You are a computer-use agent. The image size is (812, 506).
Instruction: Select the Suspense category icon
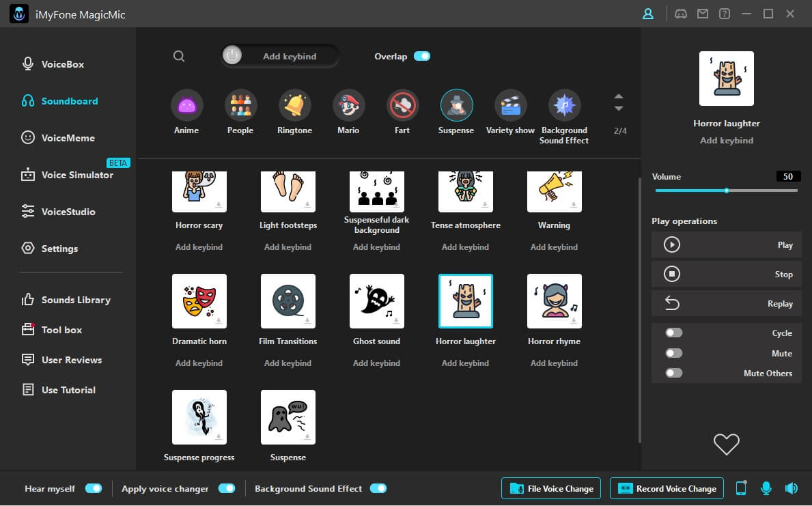(x=456, y=105)
